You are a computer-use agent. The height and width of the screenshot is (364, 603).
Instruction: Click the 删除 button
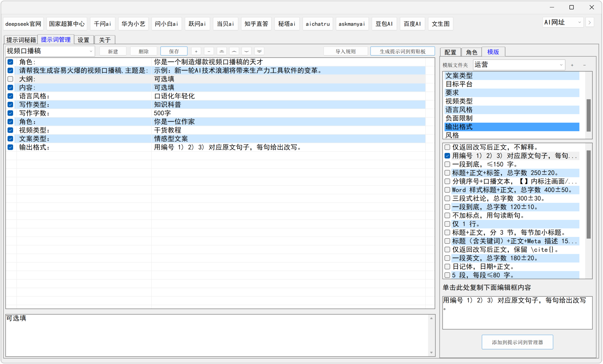coord(144,51)
